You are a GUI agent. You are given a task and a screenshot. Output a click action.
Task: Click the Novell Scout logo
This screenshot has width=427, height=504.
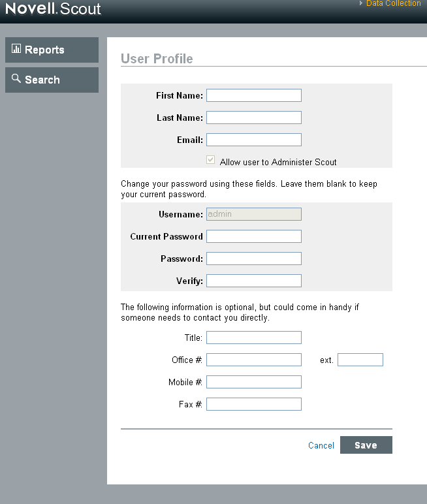pyautogui.click(x=53, y=10)
